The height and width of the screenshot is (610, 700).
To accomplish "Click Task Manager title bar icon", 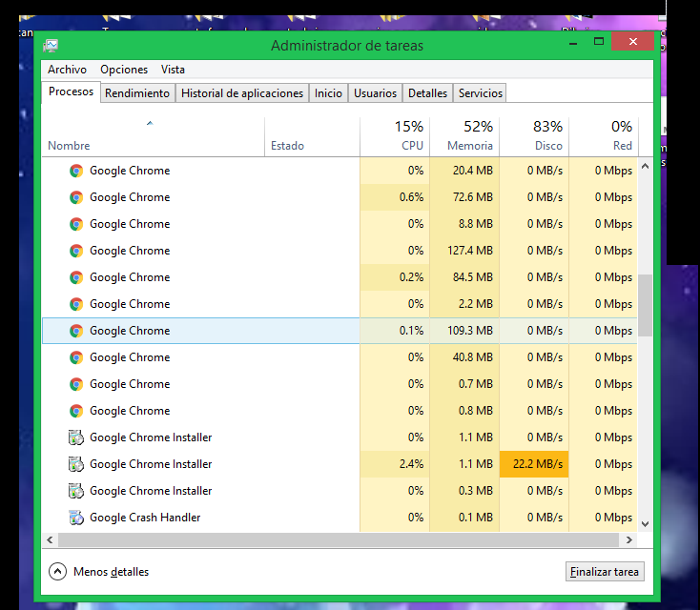I will point(51,46).
